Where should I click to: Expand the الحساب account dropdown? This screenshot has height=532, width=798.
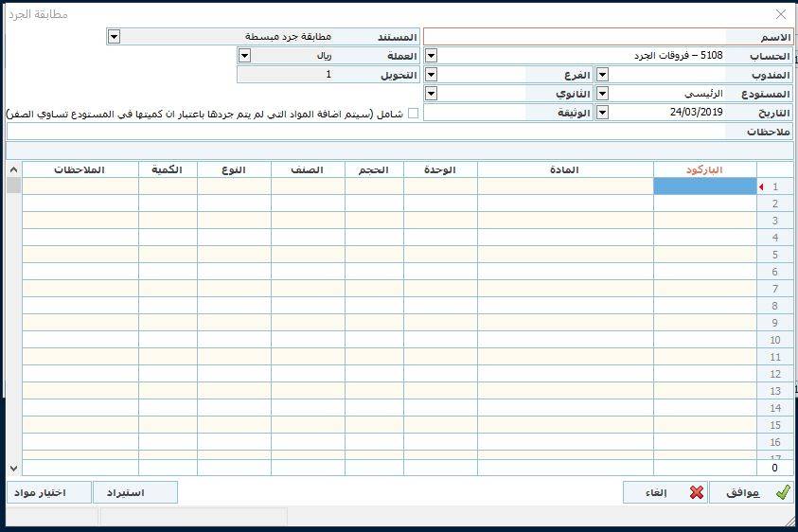[431, 56]
